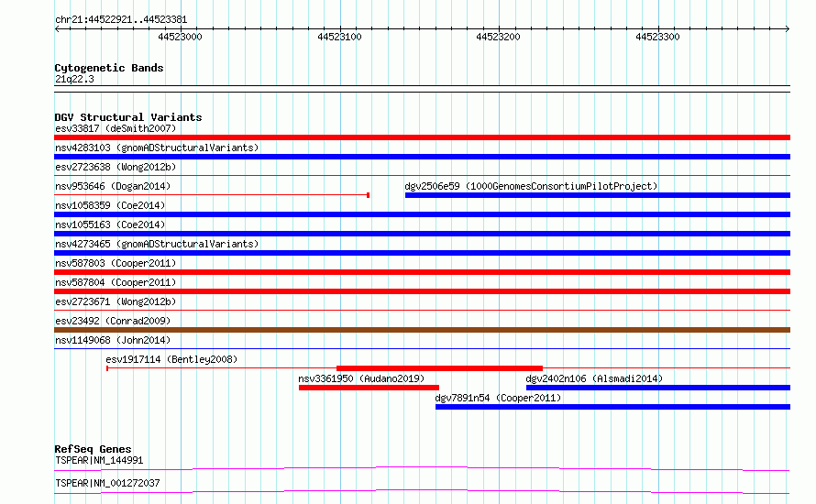Select the blue bar under nsv1055163
Screen dimensions: 816x504
tap(422, 234)
